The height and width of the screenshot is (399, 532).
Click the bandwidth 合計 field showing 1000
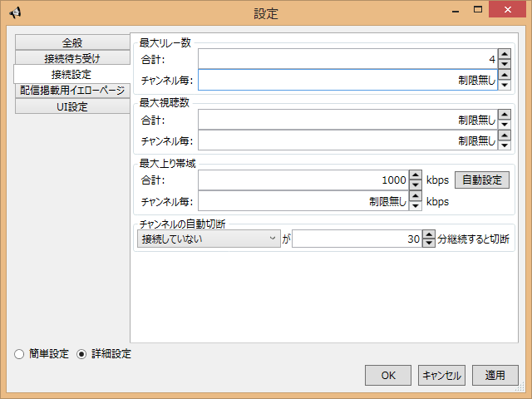point(303,180)
